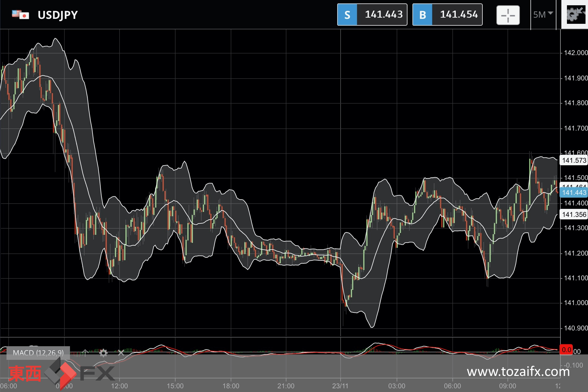Remove the MACD indicator with X
588x392 pixels.
click(x=121, y=353)
